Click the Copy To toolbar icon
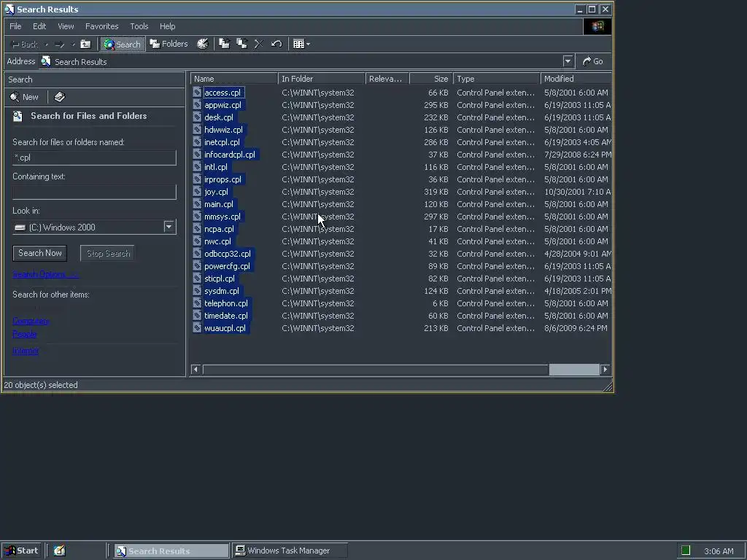This screenshot has width=747, height=560. [x=241, y=44]
